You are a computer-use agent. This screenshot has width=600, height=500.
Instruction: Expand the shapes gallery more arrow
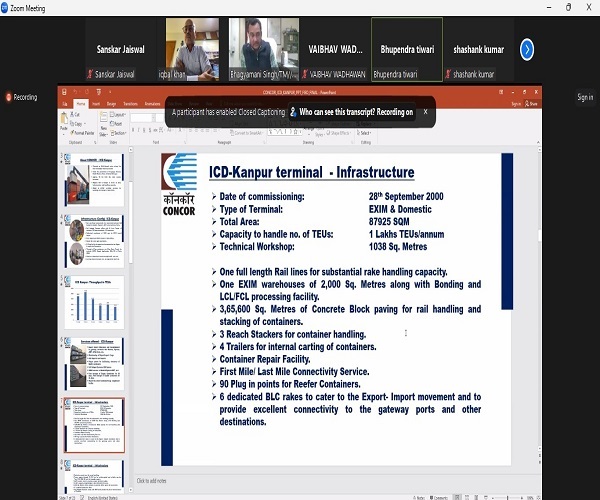point(301,132)
